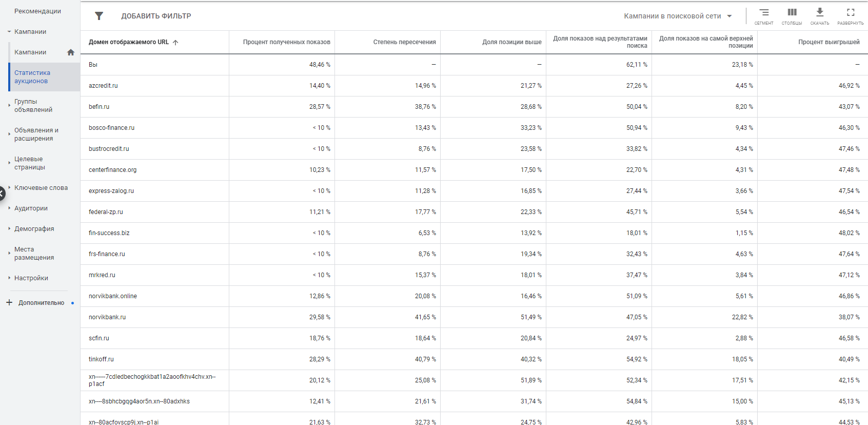Screen dimensions: 868x425
Task: Select Статистика аукционов in sidebar
Action: pyautogui.click(x=32, y=77)
